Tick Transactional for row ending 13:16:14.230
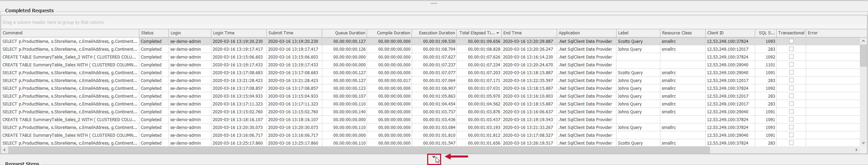The width and height of the screenshot is (868, 165). [791, 57]
